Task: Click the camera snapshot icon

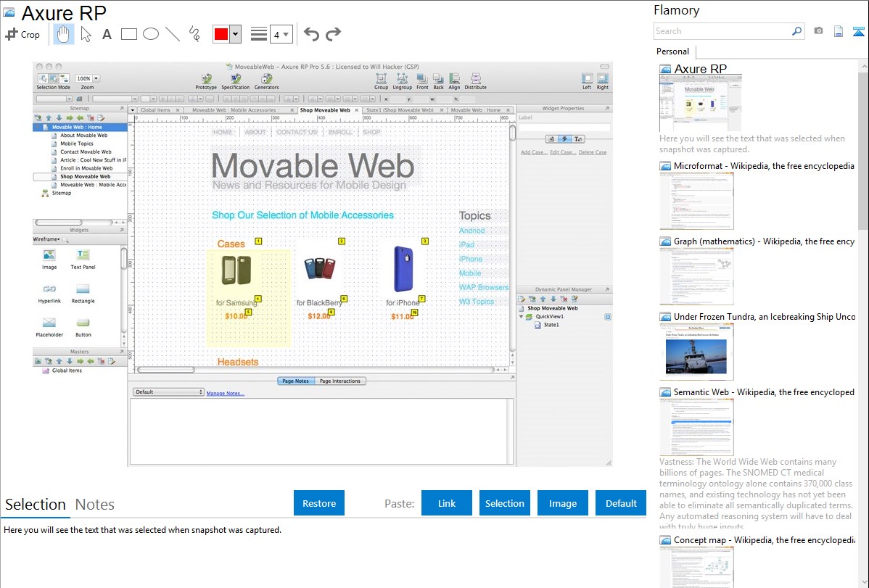Action: click(818, 31)
